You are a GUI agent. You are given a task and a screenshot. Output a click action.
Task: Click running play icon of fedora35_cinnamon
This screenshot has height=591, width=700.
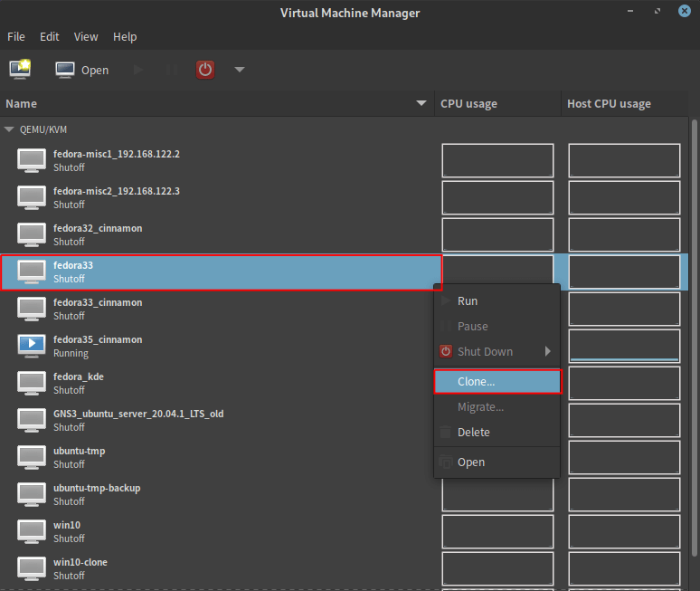[x=32, y=346]
